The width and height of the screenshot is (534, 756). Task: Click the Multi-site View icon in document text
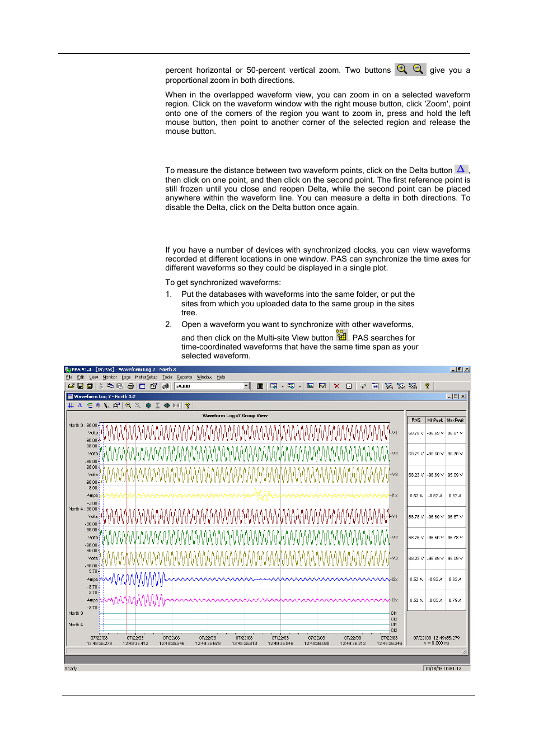[341, 335]
